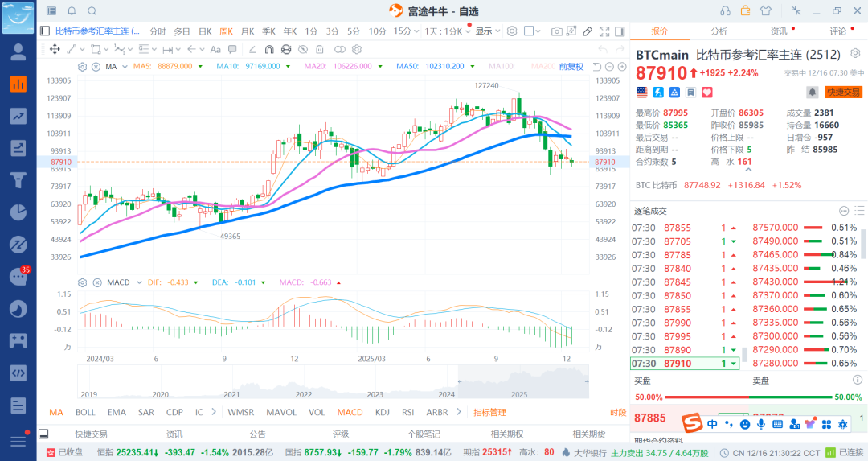The width and height of the screenshot is (868, 461).
Task: Open the pie chart sidebar icon
Action: click(x=18, y=212)
